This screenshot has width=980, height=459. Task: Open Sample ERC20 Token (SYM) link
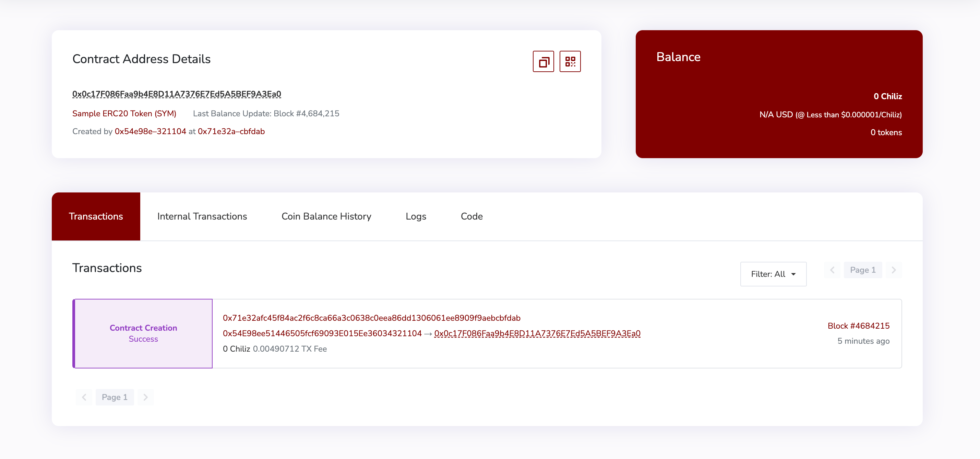pos(124,114)
